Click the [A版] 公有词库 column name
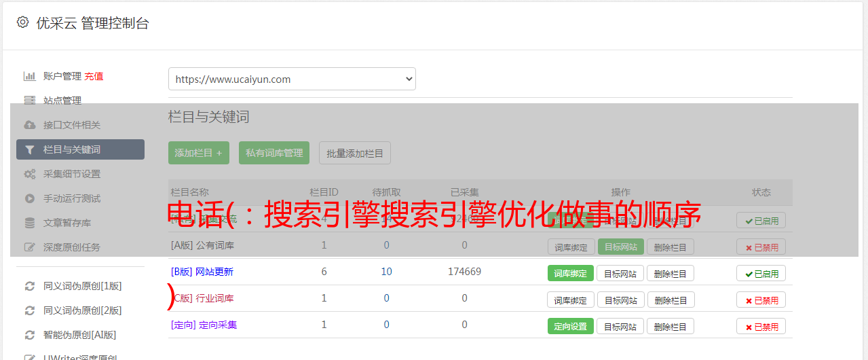Image resolution: width=868 pixels, height=360 pixels. [x=202, y=245]
